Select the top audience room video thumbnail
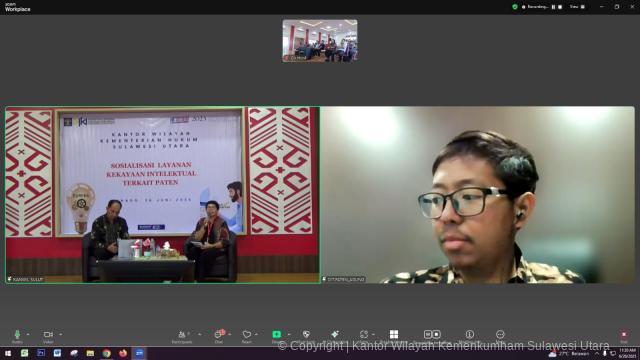 pyautogui.click(x=320, y=41)
